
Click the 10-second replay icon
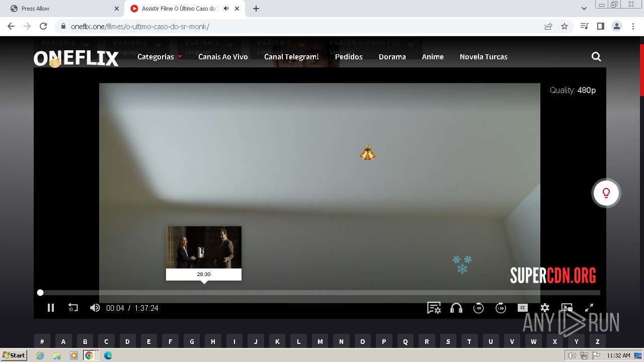pyautogui.click(x=73, y=308)
